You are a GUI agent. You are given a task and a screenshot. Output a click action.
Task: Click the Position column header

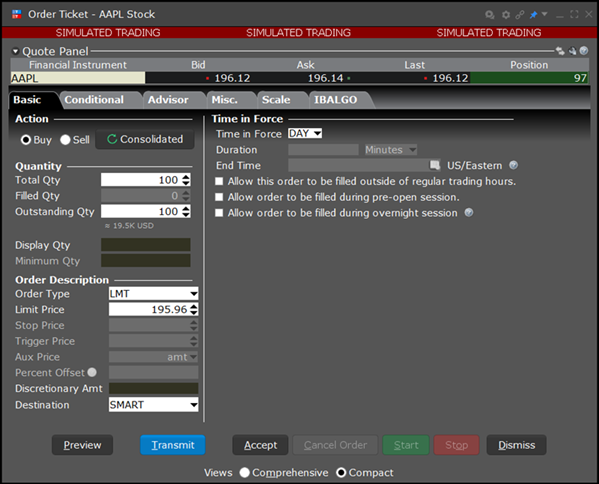[x=529, y=65]
